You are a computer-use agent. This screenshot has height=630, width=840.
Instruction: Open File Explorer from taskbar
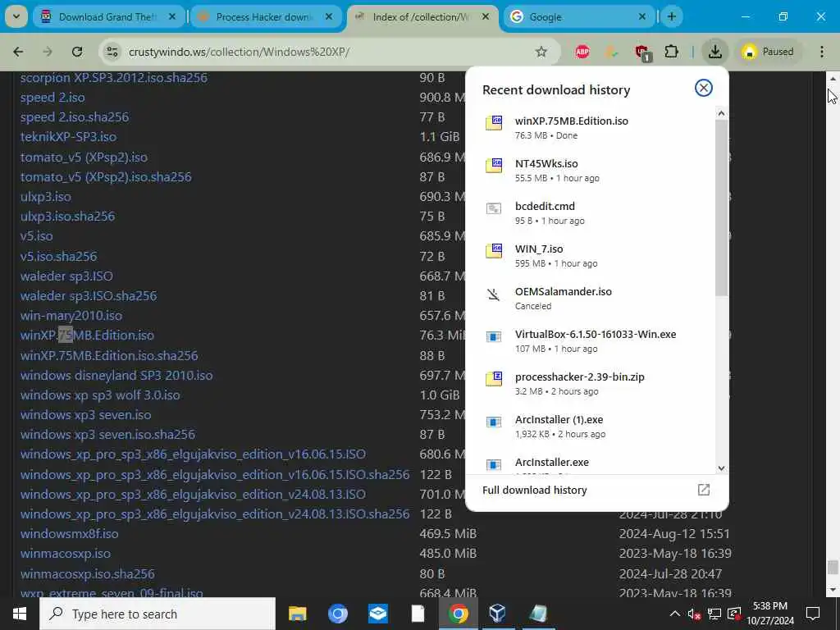[297, 614]
